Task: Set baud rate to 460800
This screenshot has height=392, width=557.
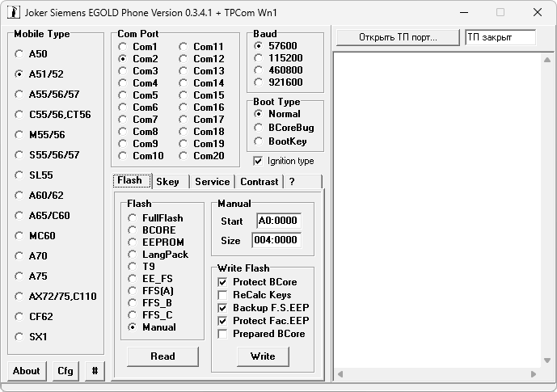Action: coord(278,70)
